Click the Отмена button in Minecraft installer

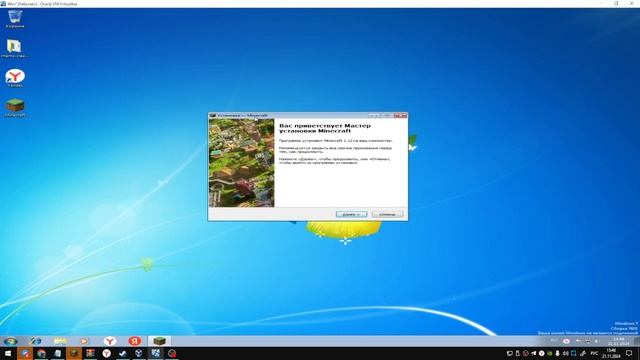(387, 214)
